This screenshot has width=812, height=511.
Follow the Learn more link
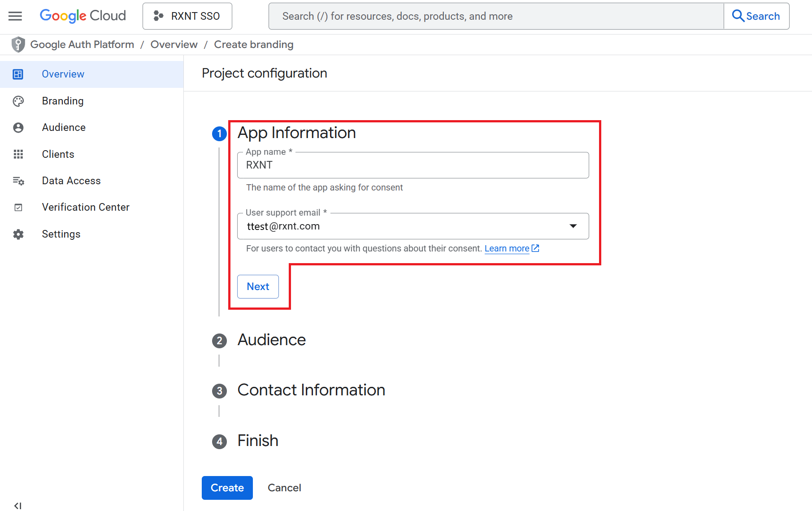tap(507, 248)
